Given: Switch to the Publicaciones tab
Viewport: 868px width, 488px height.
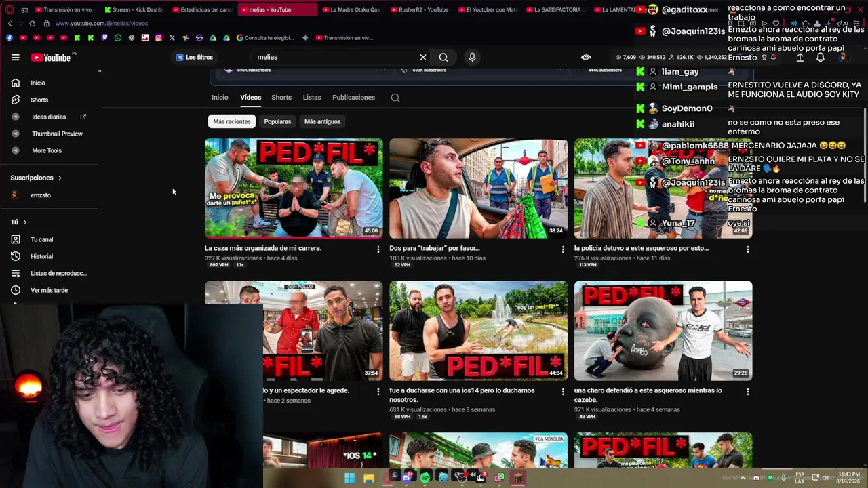Looking at the screenshot, I should [353, 97].
